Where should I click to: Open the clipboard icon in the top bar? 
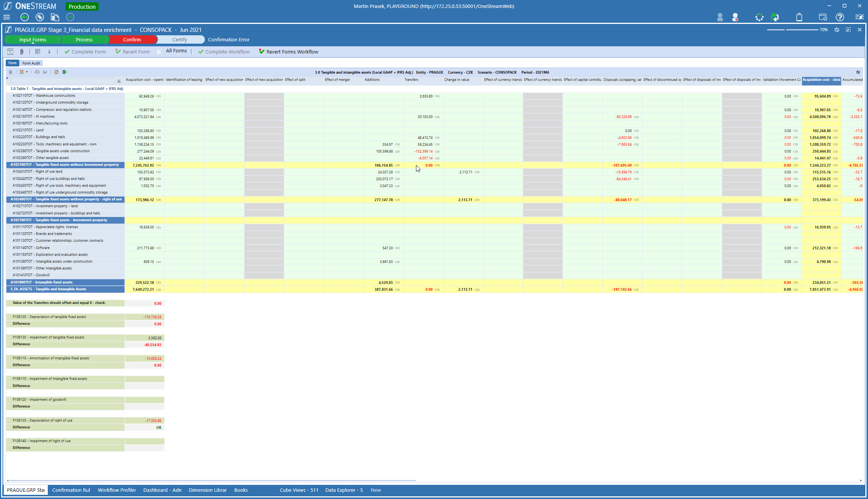(799, 17)
